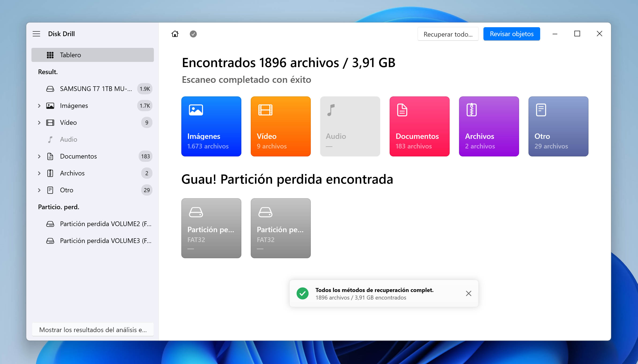Click the film icon on Vídeo card
Image resolution: width=638 pixels, height=364 pixels.
pyautogui.click(x=265, y=110)
